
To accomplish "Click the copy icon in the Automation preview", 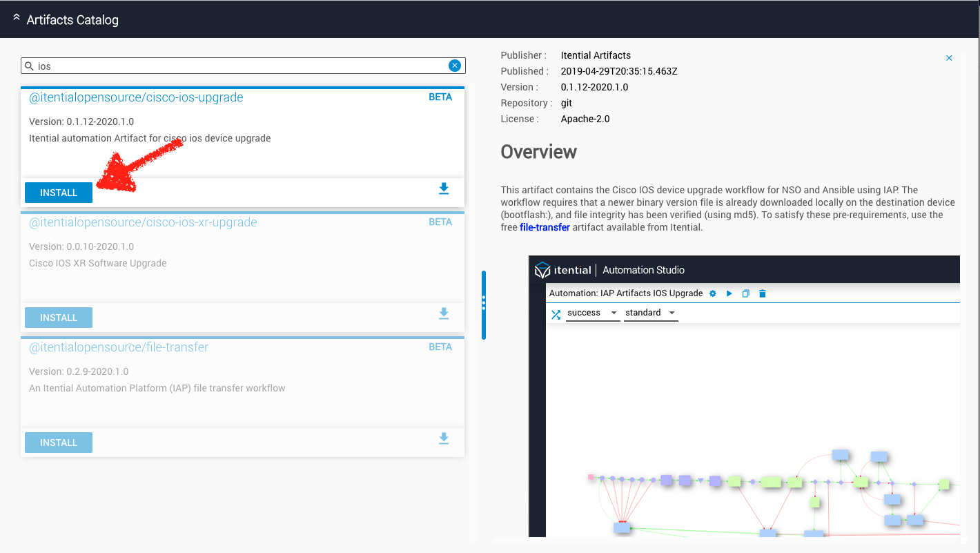I will click(x=746, y=293).
